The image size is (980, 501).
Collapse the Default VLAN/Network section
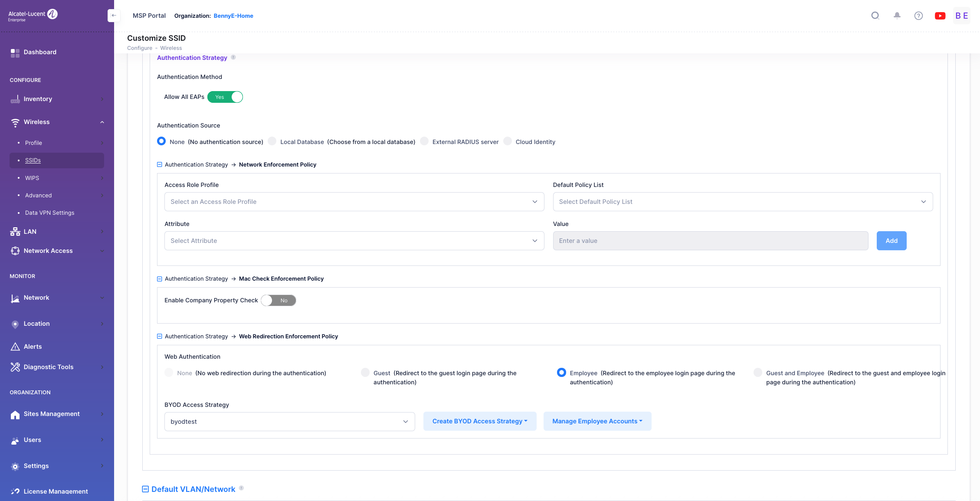click(x=145, y=489)
